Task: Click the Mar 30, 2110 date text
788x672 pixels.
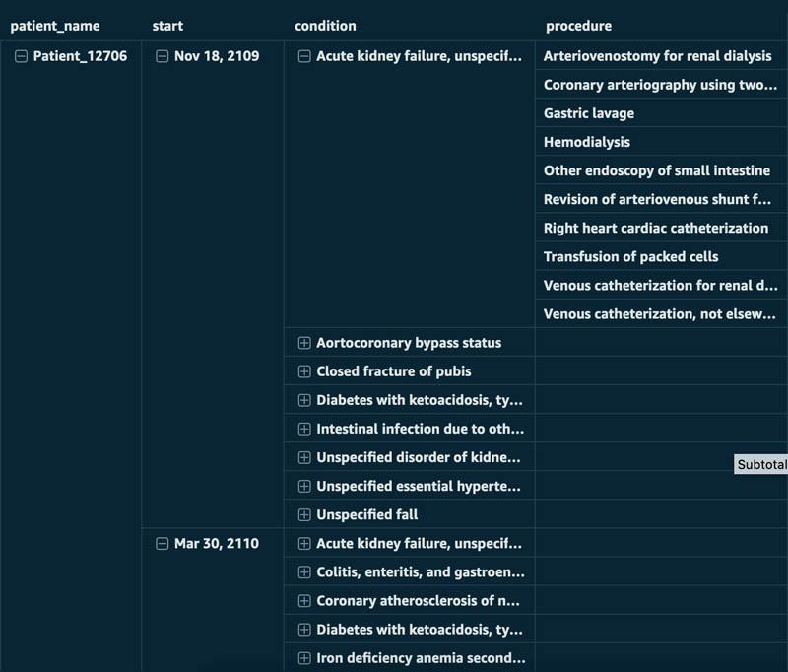Action: (x=217, y=543)
